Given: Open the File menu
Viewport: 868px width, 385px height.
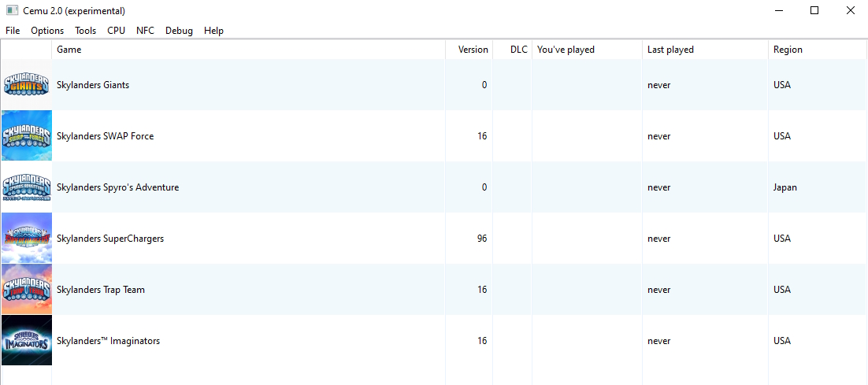Looking at the screenshot, I should point(13,31).
